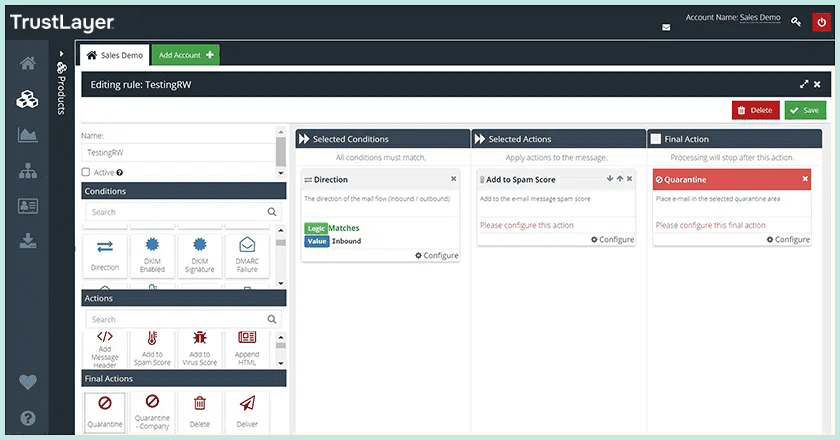This screenshot has width=840, height=440.
Task: Open the Add Account tab
Action: tap(187, 55)
